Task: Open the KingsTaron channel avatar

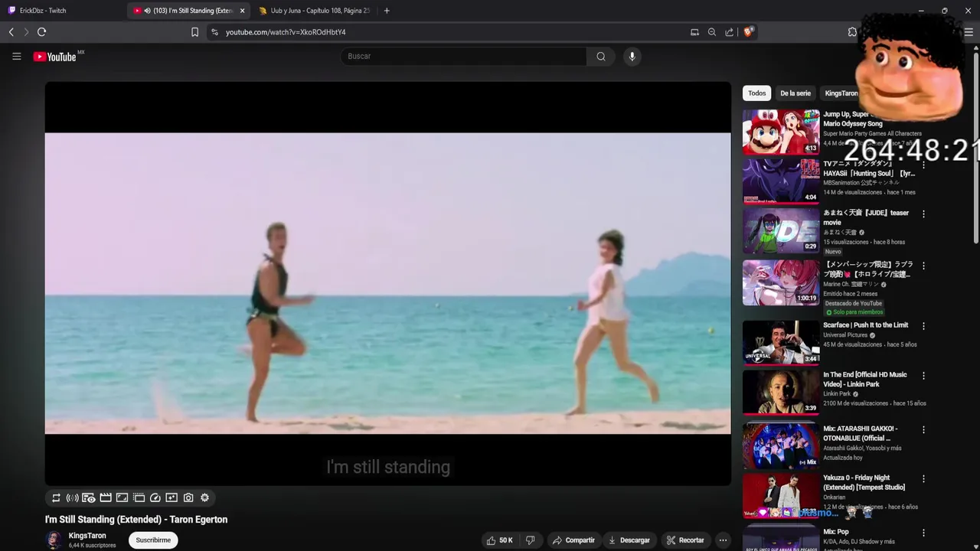Action: (54, 540)
